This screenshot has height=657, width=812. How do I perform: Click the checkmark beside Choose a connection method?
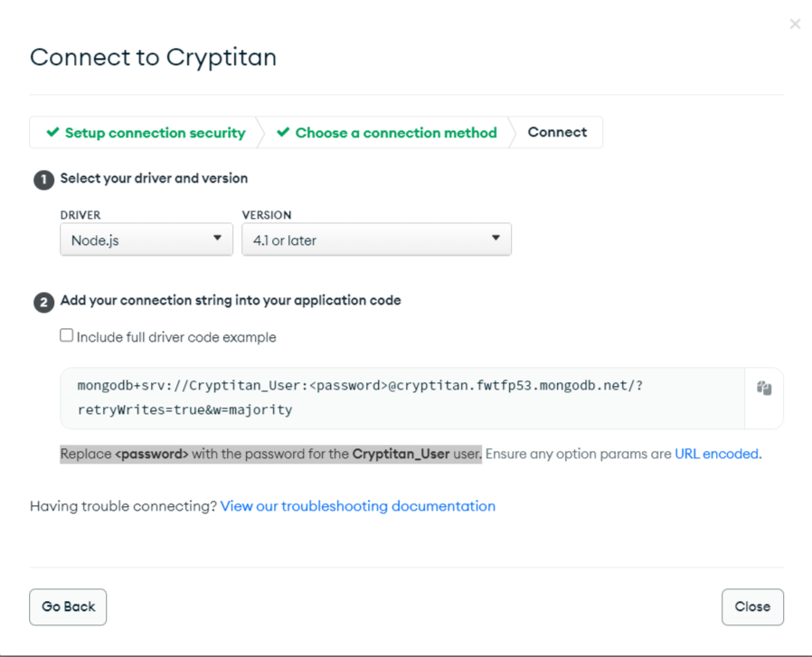click(283, 132)
